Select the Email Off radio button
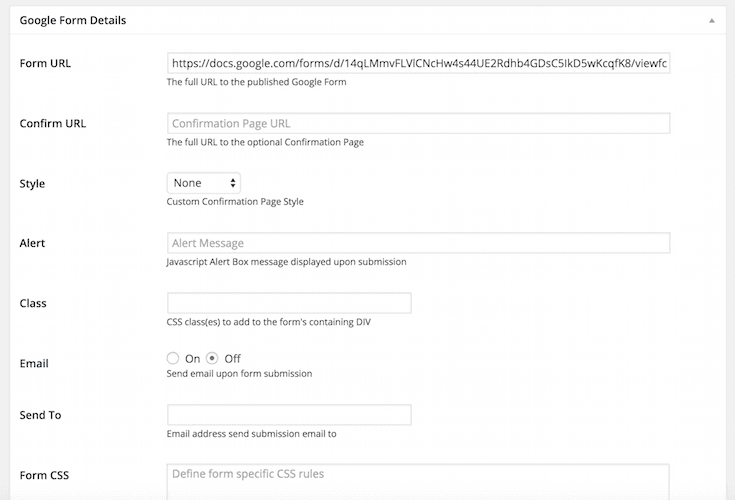 pyautogui.click(x=212, y=358)
